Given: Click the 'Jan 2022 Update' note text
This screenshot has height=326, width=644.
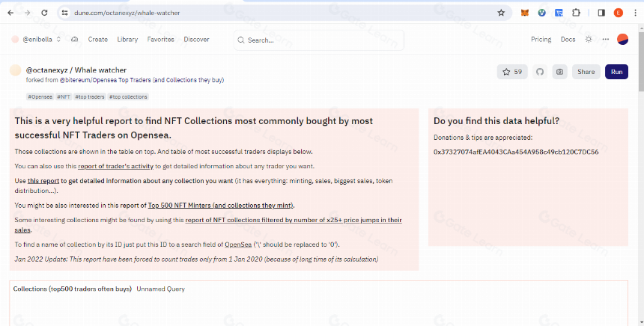Looking at the screenshot, I should point(196,259).
